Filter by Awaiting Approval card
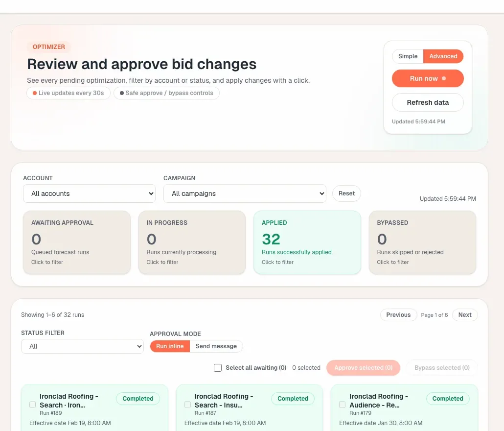504x431 pixels. (x=77, y=242)
